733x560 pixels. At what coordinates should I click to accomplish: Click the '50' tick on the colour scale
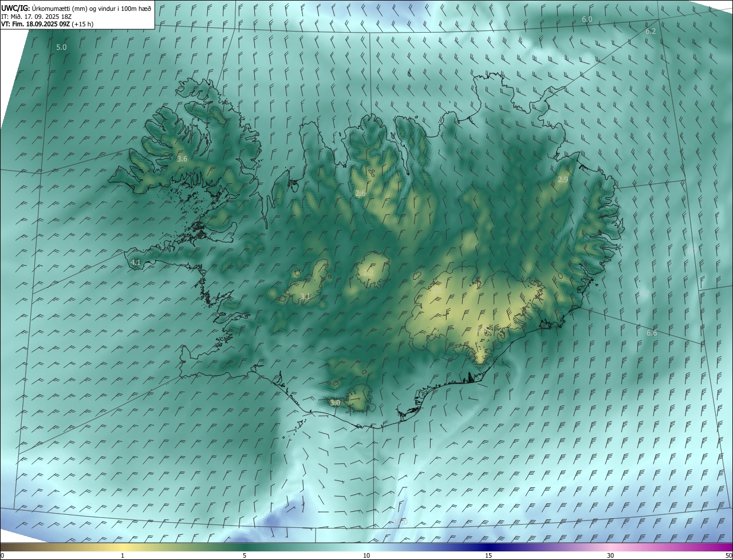pos(728,555)
